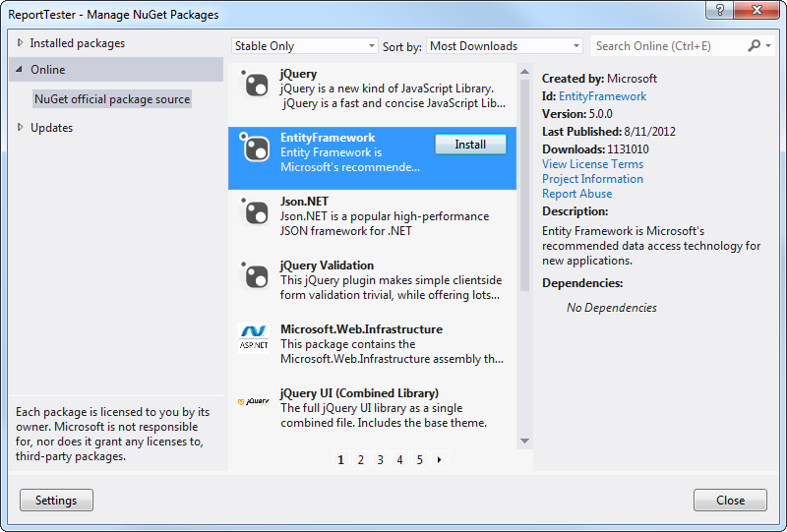Select NuGet official package source
The height and width of the screenshot is (532, 787).
[112, 99]
